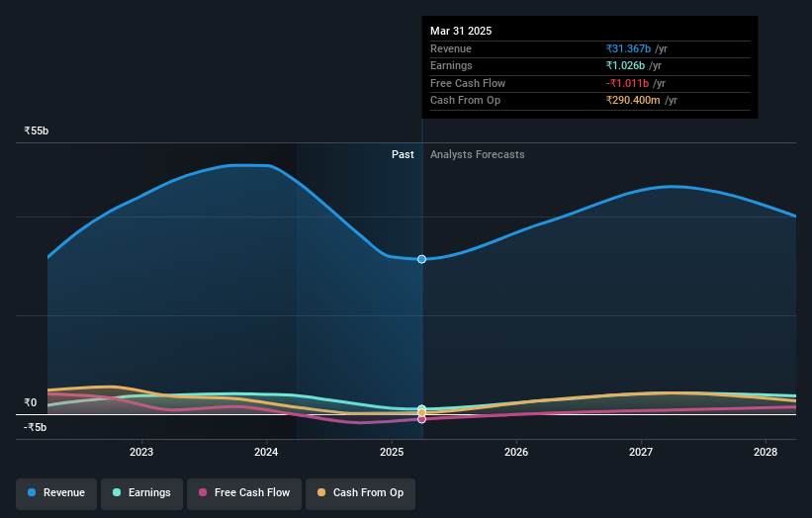This screenshot has width=812, height=518.
Task: Click the 2023 x-axis label
Action: [141, 453]
